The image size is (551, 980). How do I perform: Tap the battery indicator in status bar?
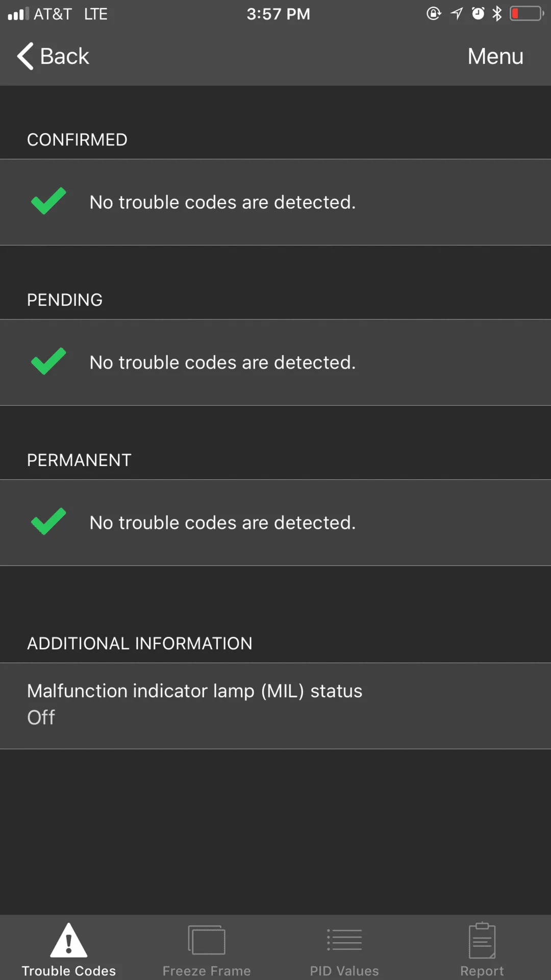(527, 14)
